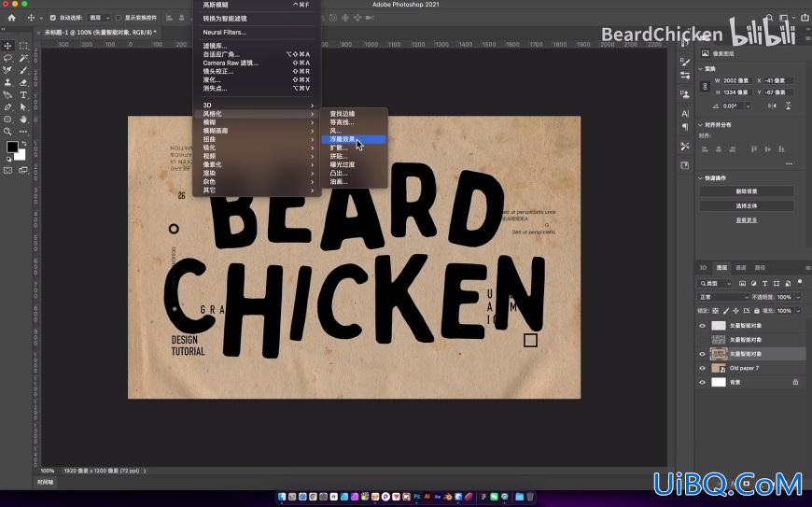The image size is (812, 507).
Task: Open 滤镜库 menu entry
Action: point(257,46)
